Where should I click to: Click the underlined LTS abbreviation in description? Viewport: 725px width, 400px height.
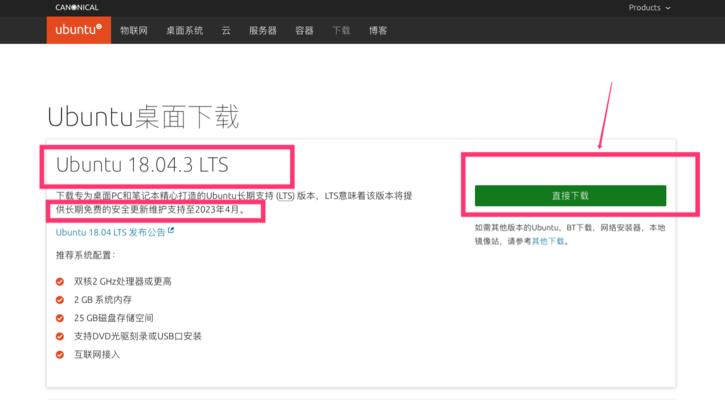(x=285, y=196)
